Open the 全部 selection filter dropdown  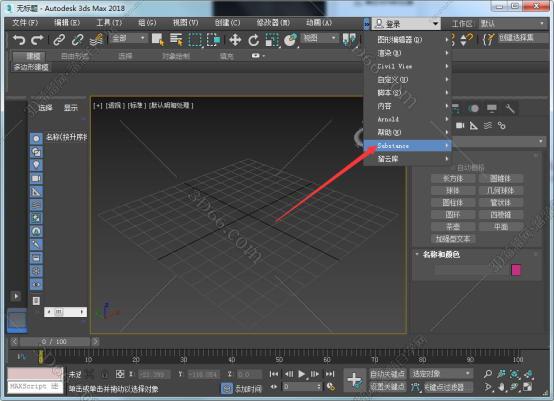click(128, 38)
